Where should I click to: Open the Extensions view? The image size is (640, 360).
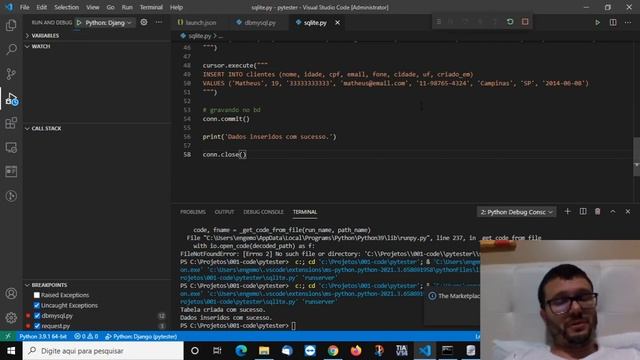(11, 123)
